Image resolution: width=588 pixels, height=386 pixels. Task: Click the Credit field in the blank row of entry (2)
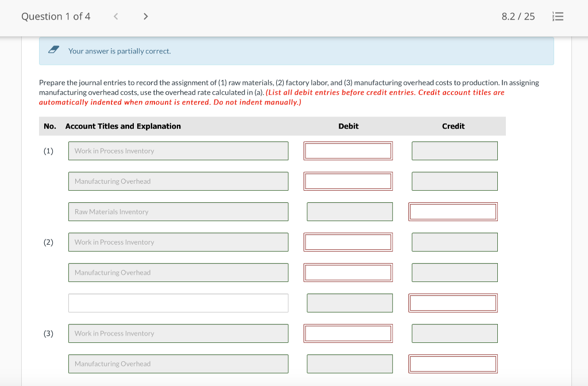tap(453, 303)
